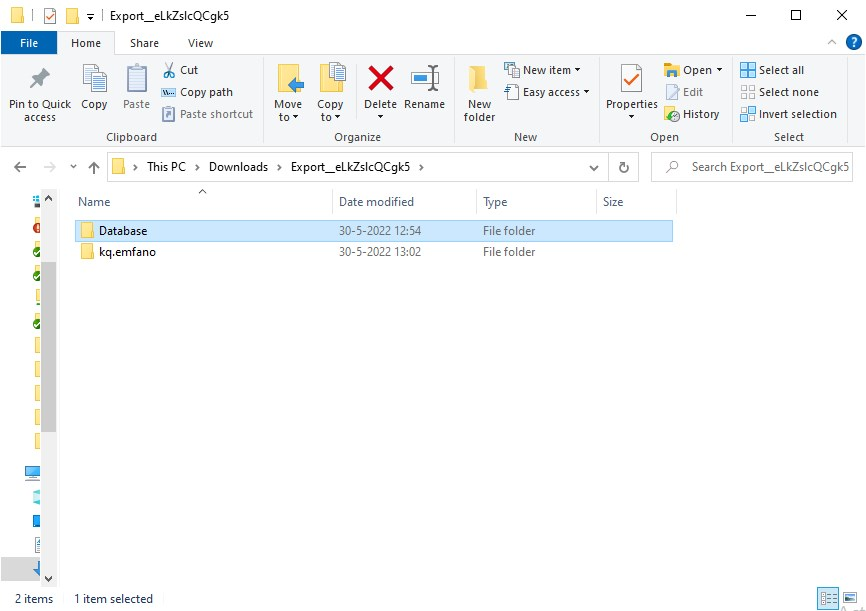Pin folder to Quick access
866x611 pixels.
click(40, 93)
